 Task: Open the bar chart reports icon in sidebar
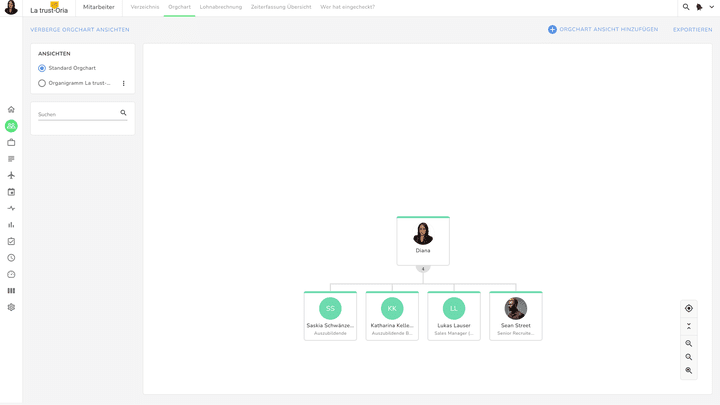(x=11, y=225)
